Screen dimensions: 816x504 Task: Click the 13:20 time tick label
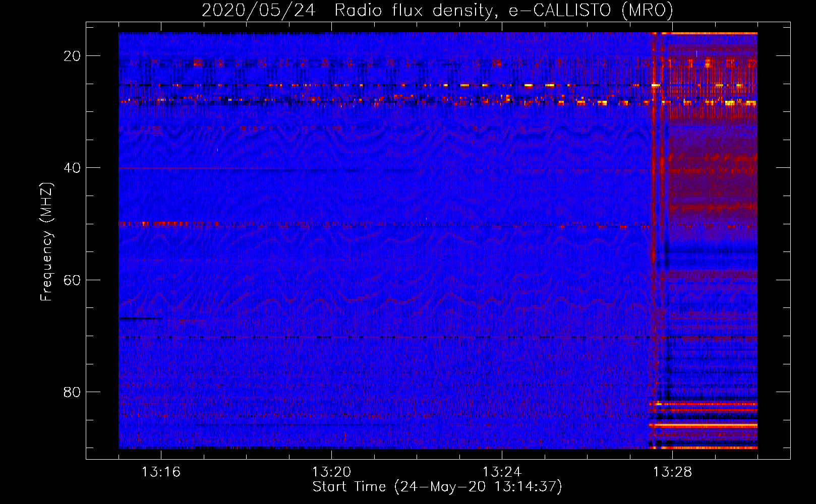tap(331, 472)
